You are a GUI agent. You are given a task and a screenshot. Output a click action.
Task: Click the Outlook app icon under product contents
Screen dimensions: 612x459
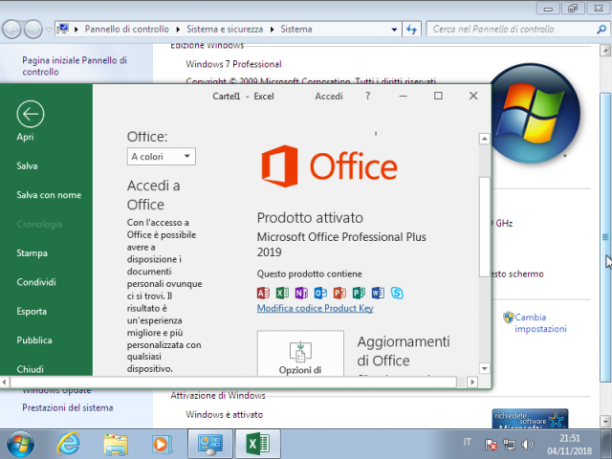tap(320, 293)
